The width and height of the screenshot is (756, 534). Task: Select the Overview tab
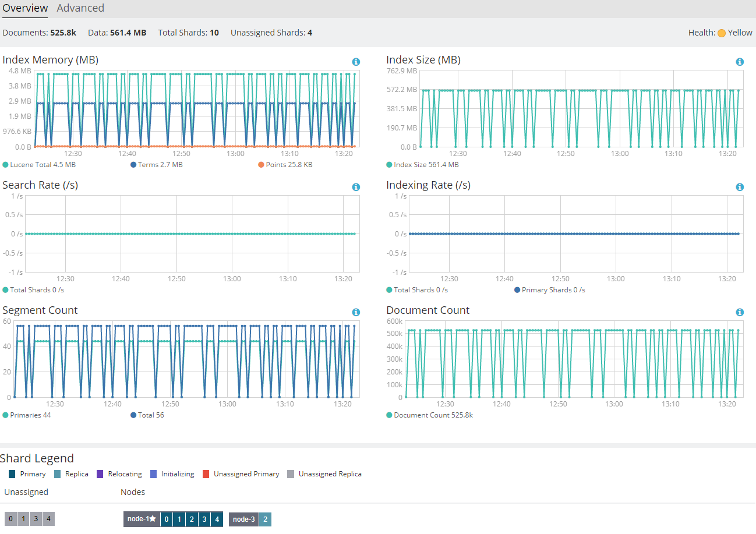click(25, 8)
